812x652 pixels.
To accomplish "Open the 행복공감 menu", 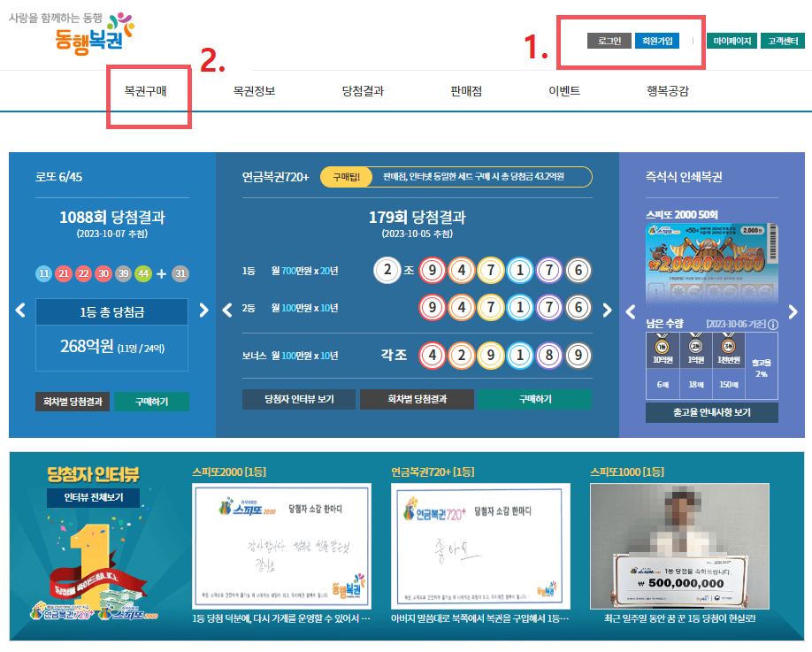I will click(x=668, y=91).
